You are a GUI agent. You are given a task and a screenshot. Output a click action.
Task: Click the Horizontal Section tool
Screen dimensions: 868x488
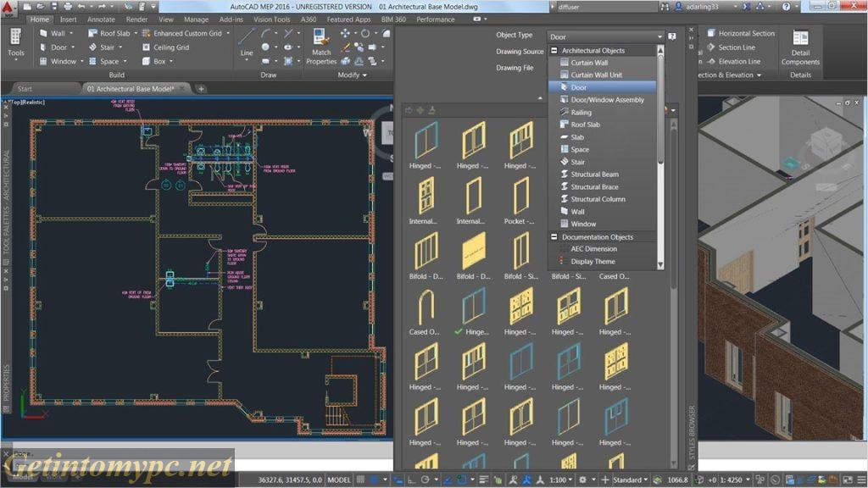pyautogui.click(x=741, y=33)
